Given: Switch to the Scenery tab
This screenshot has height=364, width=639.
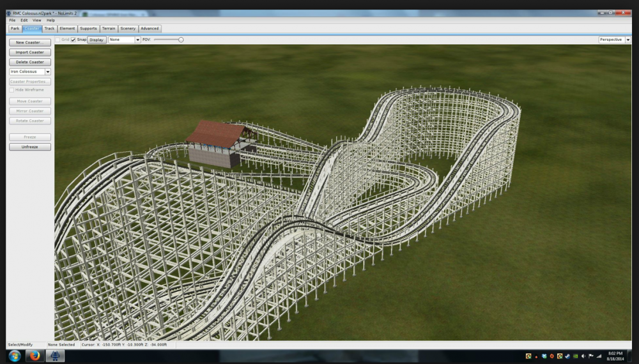Looking at the screenshot, I should [128, 29].
